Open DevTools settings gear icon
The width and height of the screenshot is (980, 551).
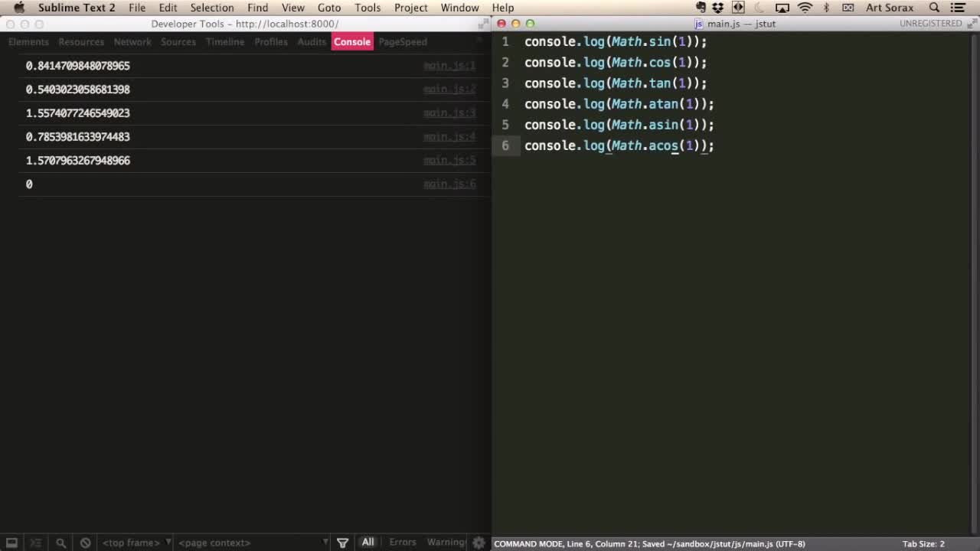click(479, 543)
